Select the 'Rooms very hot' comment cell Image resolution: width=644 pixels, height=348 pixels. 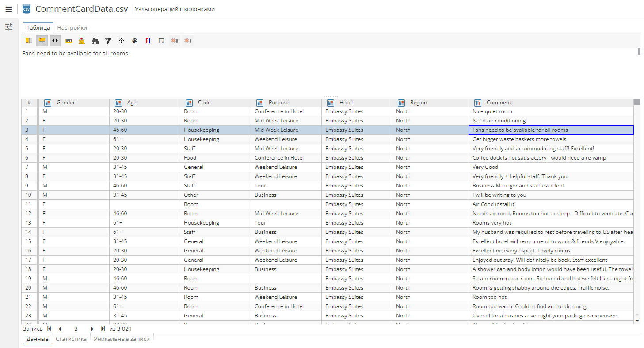(x=551, y=223)
